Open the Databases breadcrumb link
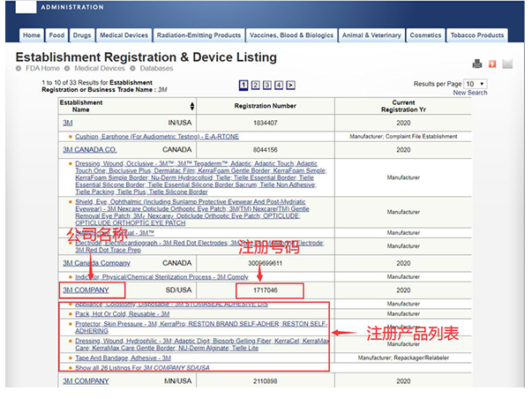Viewport: 532px width, 399px height. coord(155,68)
